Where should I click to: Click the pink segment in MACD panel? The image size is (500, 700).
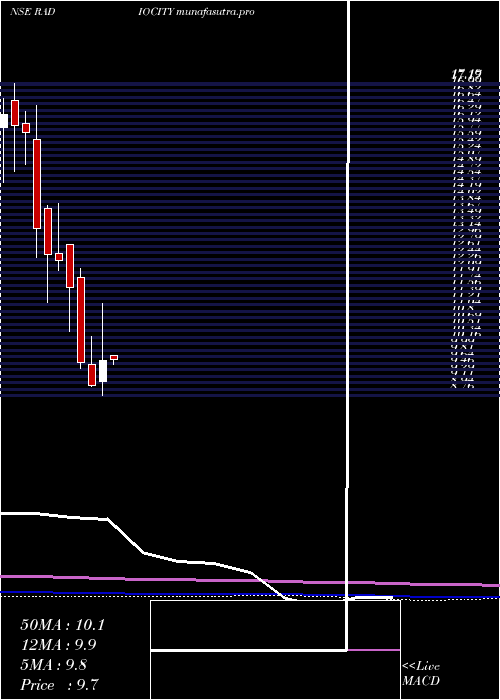pyautogui.click(x=374, y=650)
